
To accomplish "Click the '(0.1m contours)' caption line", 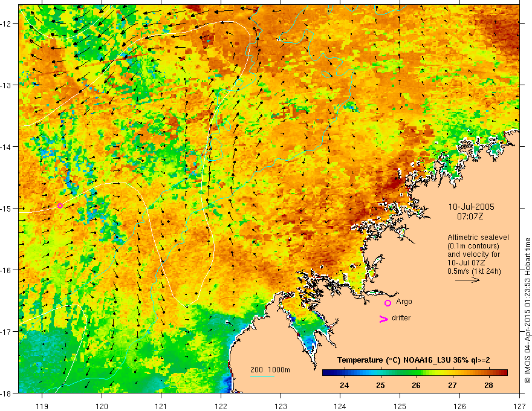I will pyautogui.click(x=473, y=246).
